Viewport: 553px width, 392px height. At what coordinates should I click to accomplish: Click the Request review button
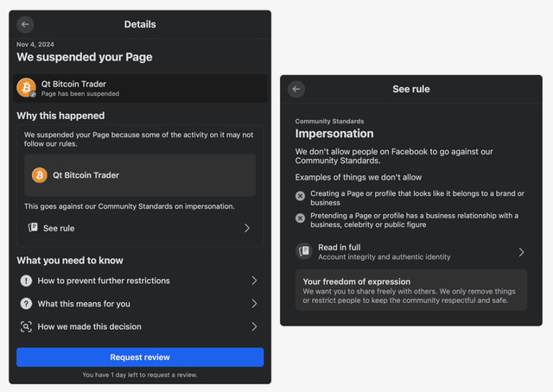click(x=140, y=357)
